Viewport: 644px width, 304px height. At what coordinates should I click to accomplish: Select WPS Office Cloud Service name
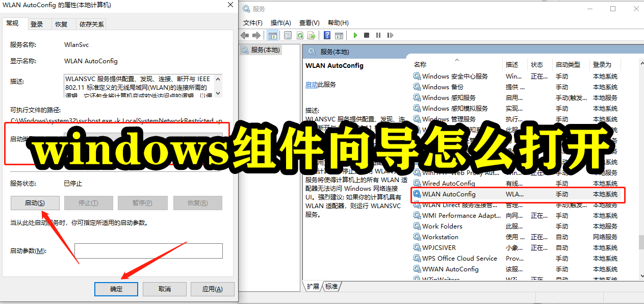point(459,258)
